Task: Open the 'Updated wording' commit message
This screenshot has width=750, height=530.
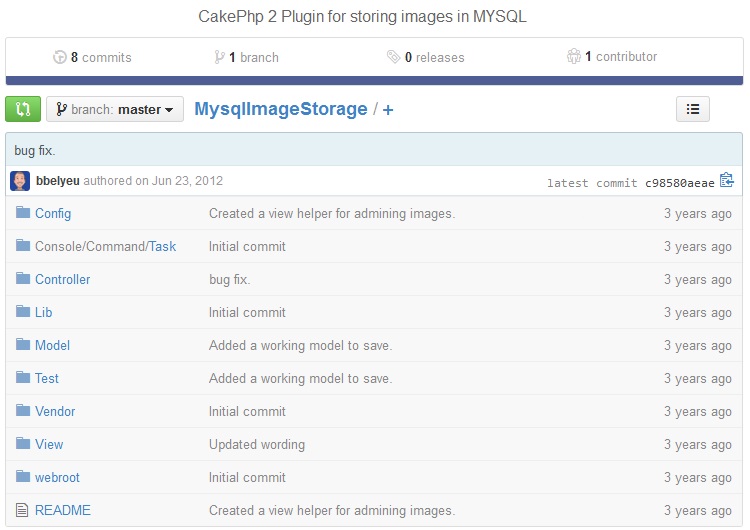Action: (257, 444)
